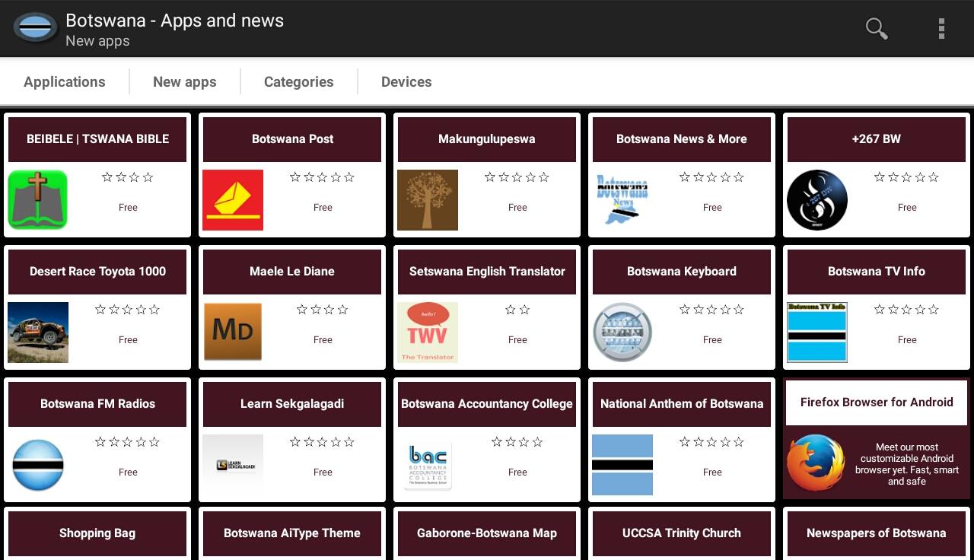Open the Botswana FM Radios title

97,404
